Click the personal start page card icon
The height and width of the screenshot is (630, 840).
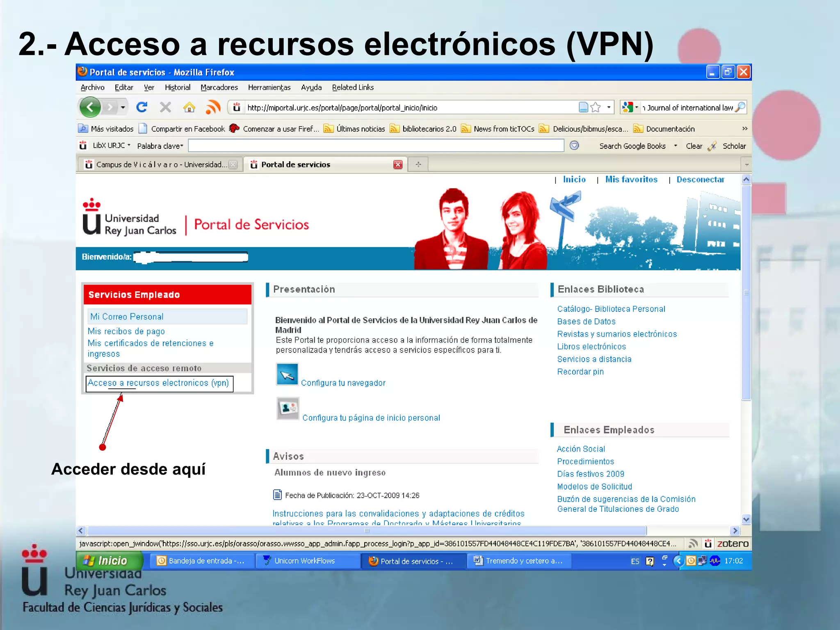point(288,408)
